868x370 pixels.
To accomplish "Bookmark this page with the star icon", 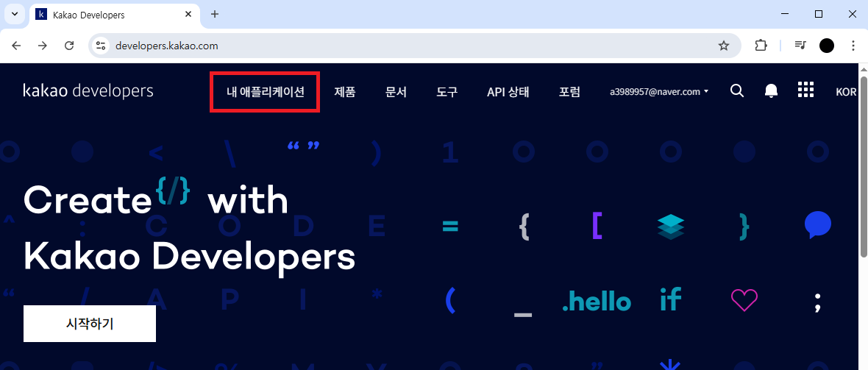I will click(x=724, y=46).
